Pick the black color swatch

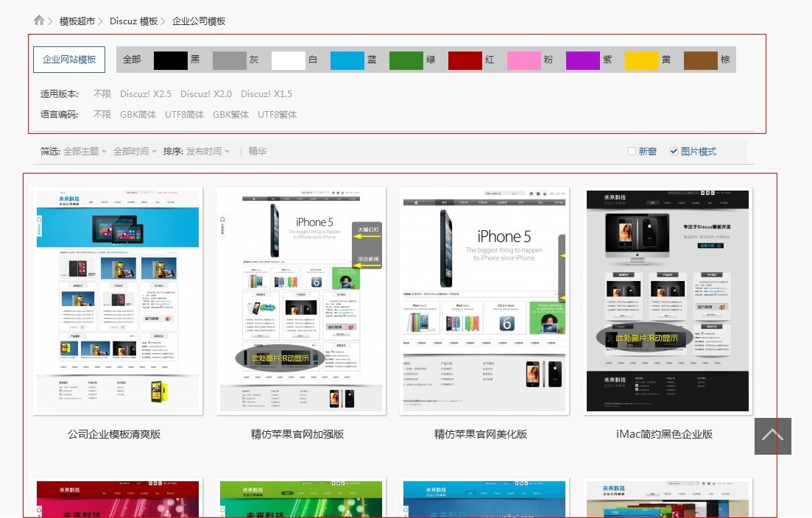(x=170, y=60)
